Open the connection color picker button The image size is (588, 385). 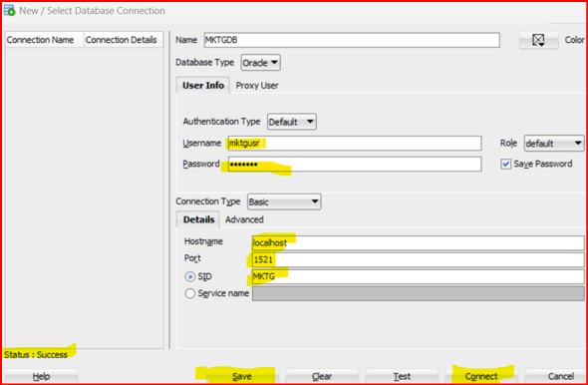pyautogui.click(x=538, y=40)
